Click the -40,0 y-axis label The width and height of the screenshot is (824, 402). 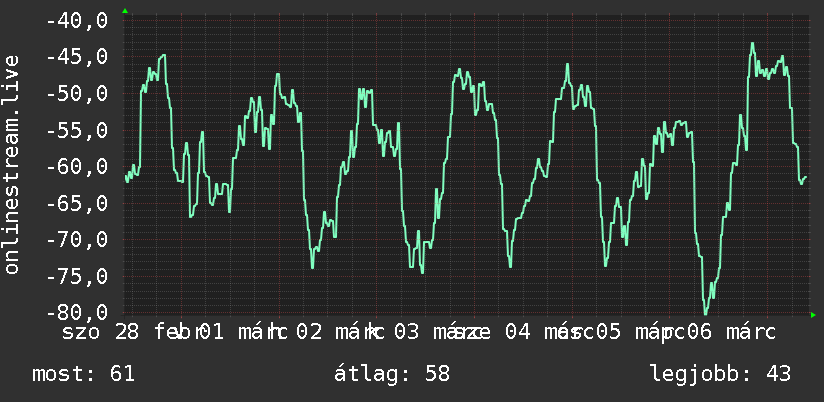[77, 22]
